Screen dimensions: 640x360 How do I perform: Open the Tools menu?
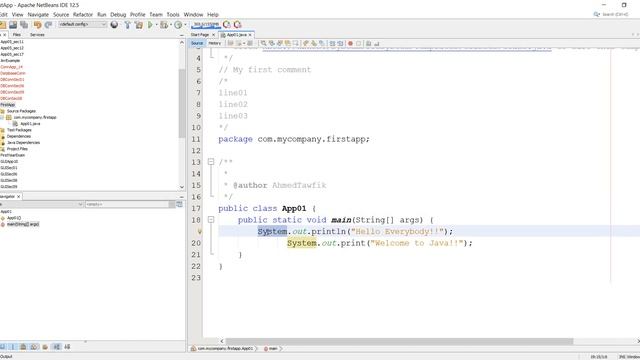(173, 14)
